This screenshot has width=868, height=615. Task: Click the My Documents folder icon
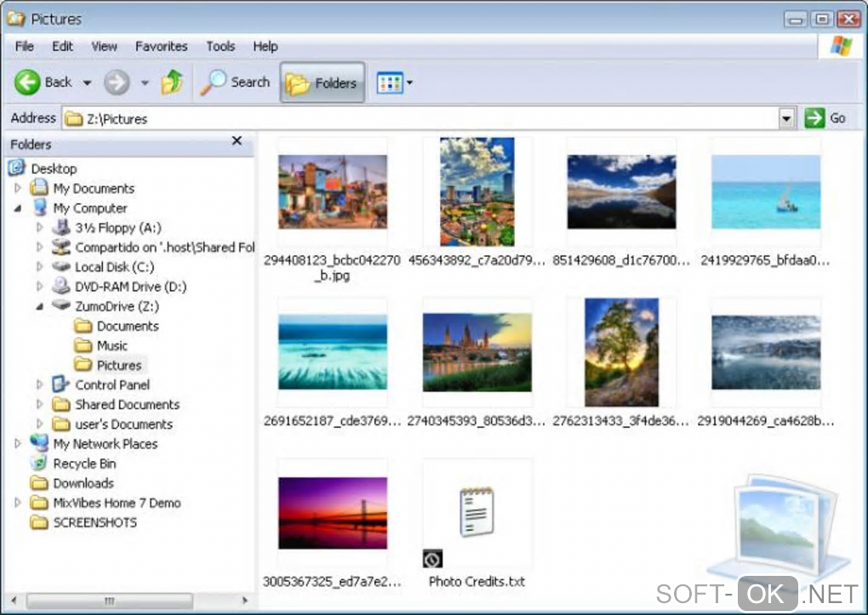[39, 188]
